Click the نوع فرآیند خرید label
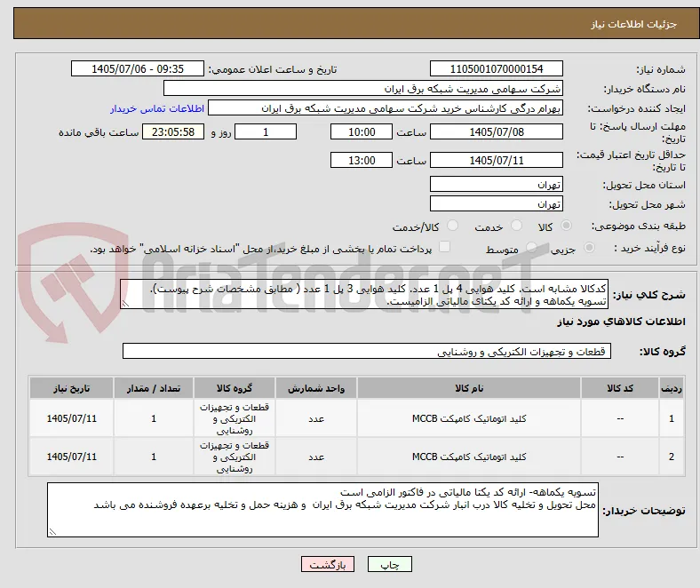Viewport: 700px width, 588px height. point(650,248)
